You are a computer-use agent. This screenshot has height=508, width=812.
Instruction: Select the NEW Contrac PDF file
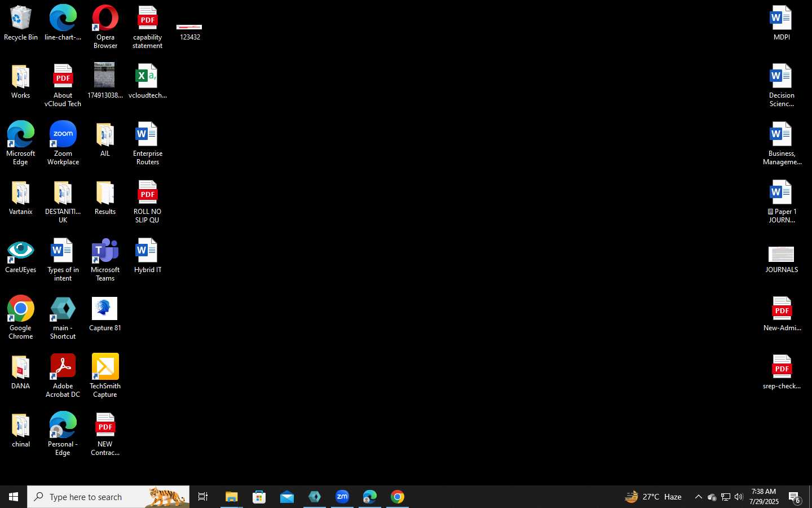[x=105, y=434]
